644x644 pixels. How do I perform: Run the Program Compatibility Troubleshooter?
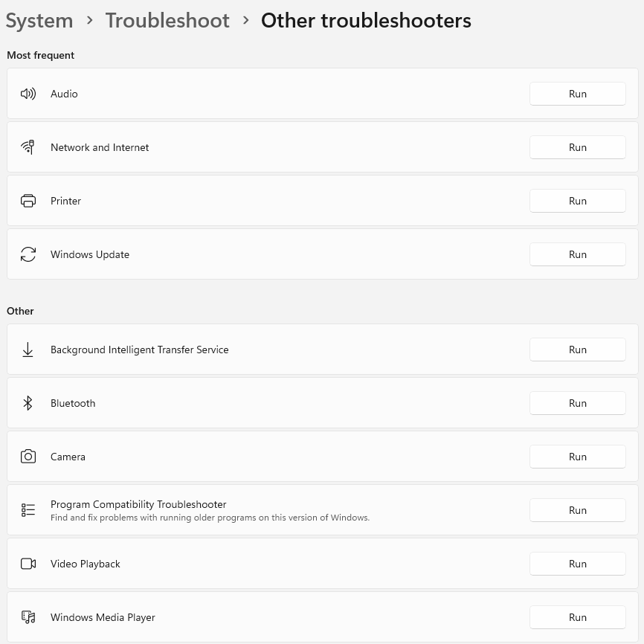[x=578, y=510]
